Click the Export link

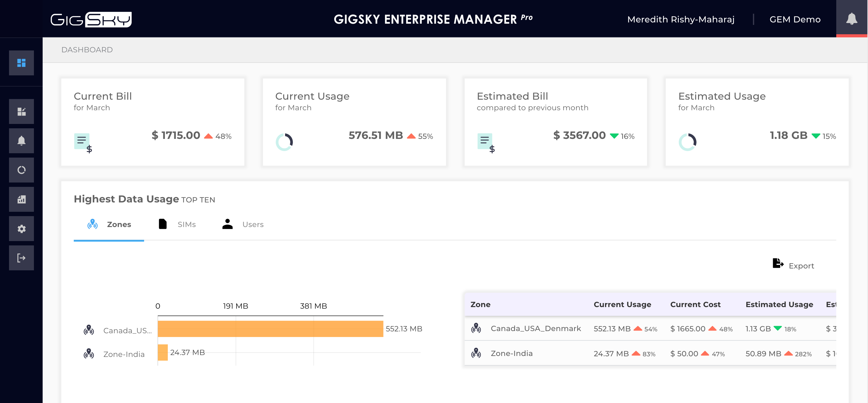pos(801,266)
